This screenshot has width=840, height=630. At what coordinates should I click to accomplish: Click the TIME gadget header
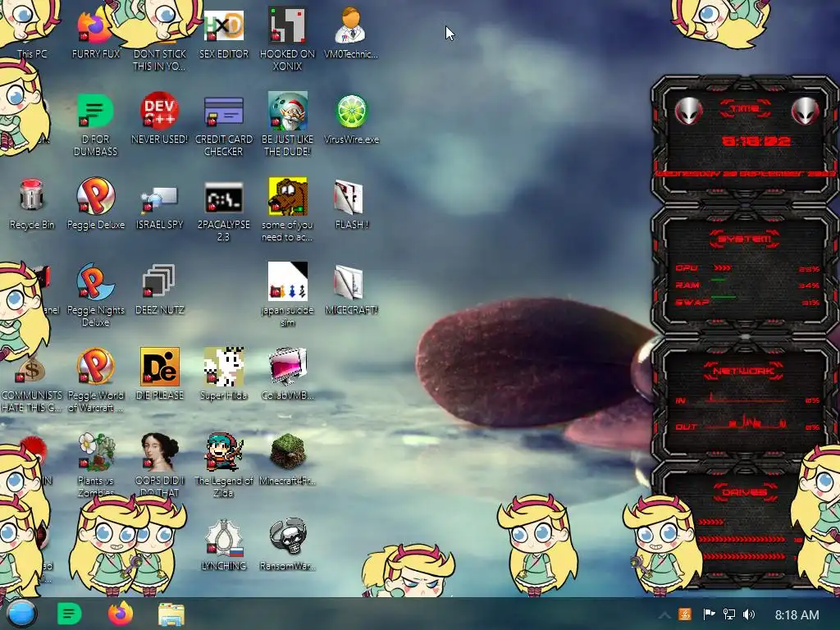[x=745, y=109]
